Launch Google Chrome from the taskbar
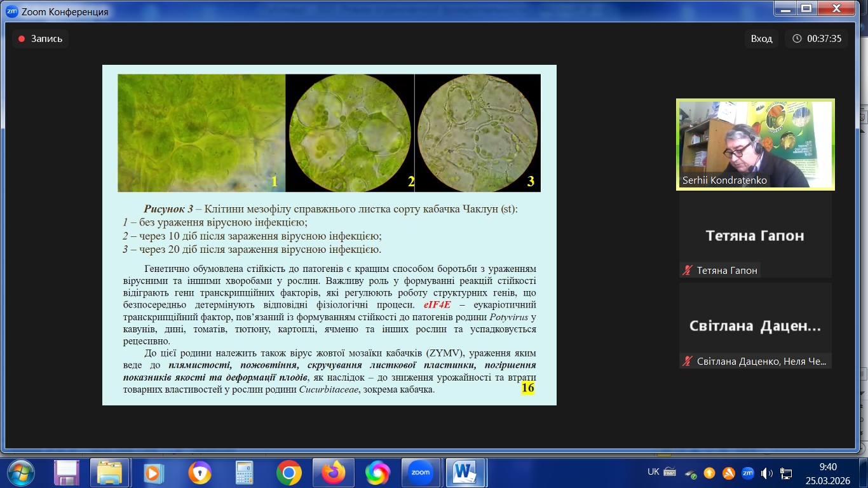Image resolution: width=868 pixels, height=488 pixels. click(x=289, y=473)
